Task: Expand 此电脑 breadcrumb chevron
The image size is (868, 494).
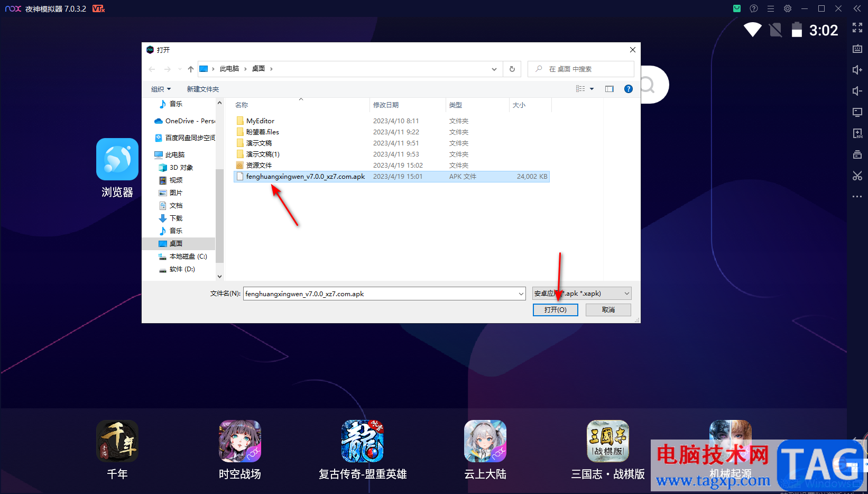Action: [x=245, y=69]
